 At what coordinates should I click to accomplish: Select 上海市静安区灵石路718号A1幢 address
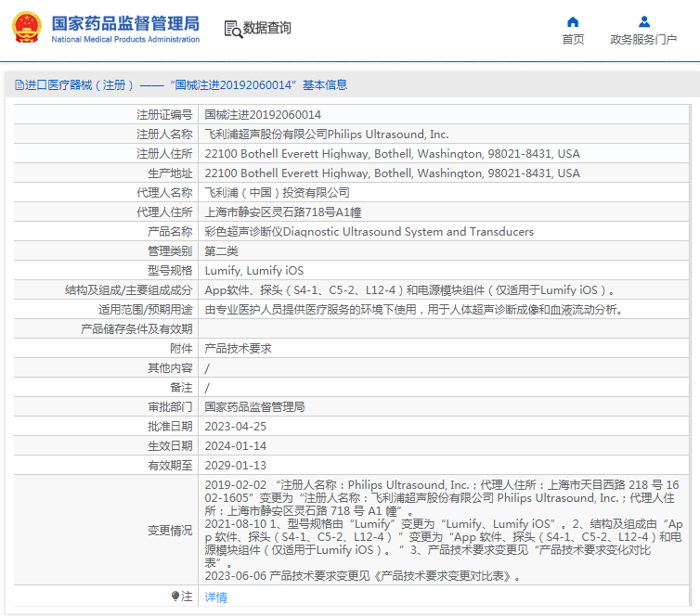coord(283,212)
